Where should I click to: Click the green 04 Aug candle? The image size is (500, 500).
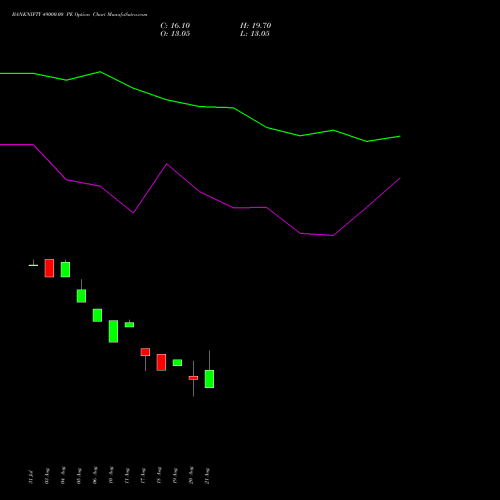point(65,269)
